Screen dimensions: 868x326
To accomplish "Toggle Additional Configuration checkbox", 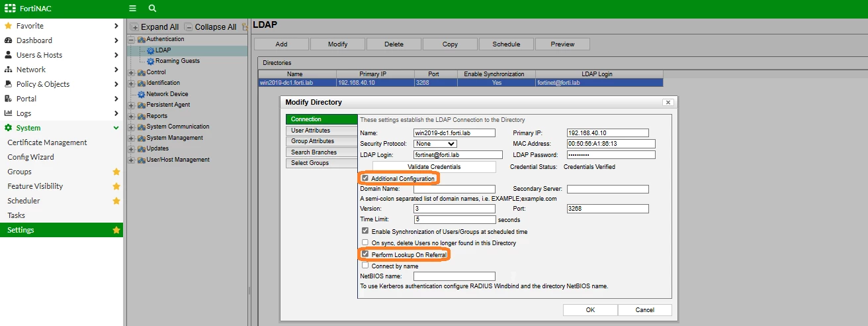I will (x=365, y=179).
